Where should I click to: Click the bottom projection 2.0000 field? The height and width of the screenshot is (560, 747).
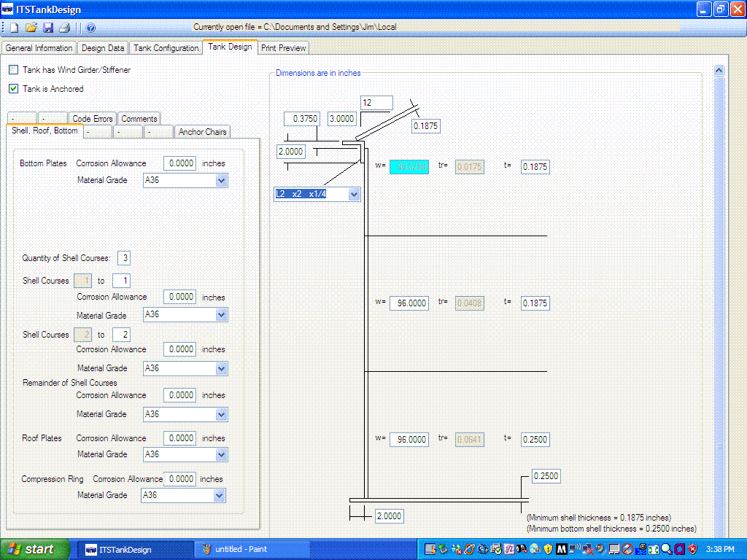tap(390, 516)
